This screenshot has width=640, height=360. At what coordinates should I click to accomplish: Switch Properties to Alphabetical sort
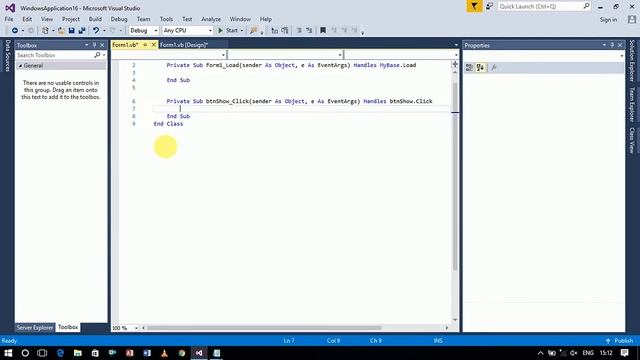pos(480,68)
